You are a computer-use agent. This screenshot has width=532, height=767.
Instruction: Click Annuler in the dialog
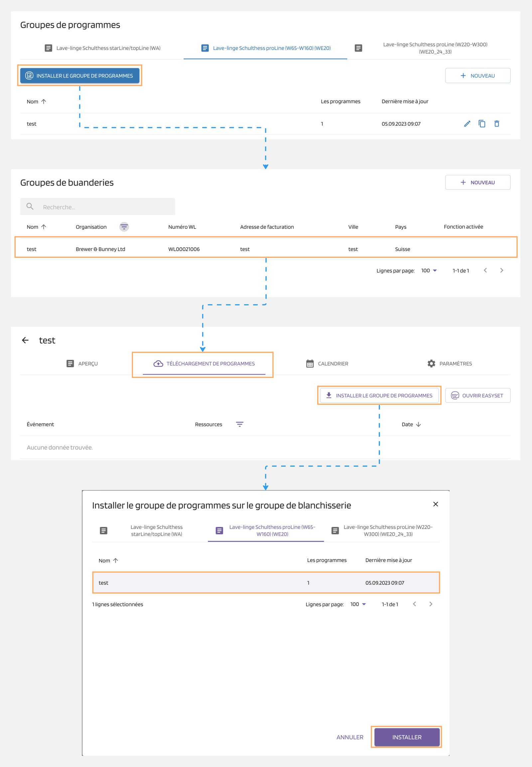pyautogui.click(x=350, y=737)
